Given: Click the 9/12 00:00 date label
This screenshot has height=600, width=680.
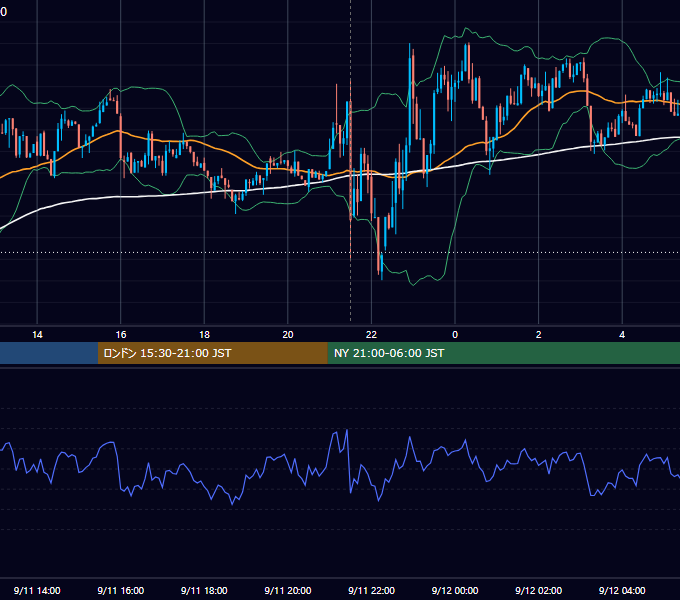Looking at the screenshot, I should click(x=455, y=590).
